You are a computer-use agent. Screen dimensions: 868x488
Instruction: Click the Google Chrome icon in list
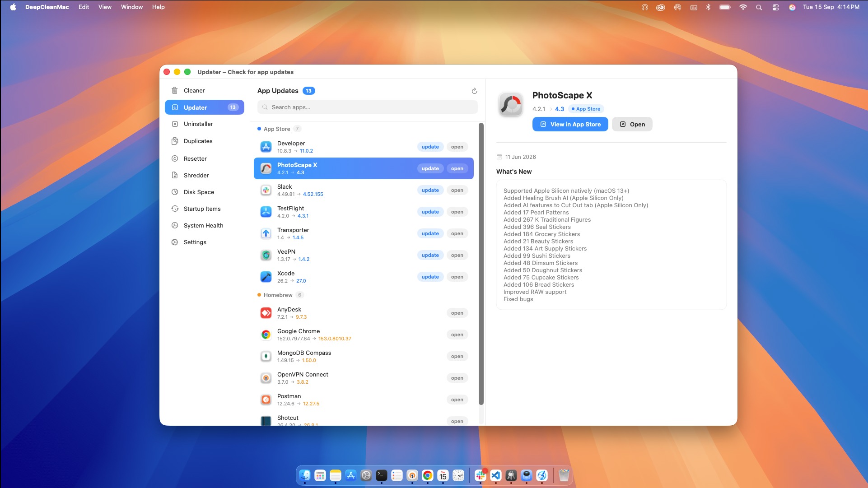[x=266, y=335]
